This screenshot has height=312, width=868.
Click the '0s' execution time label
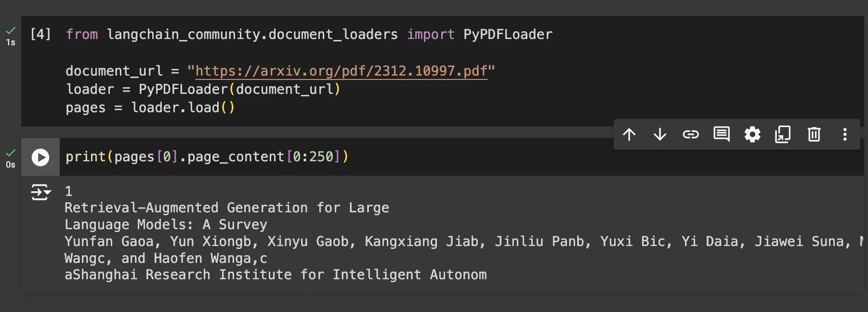coord(11,165)
